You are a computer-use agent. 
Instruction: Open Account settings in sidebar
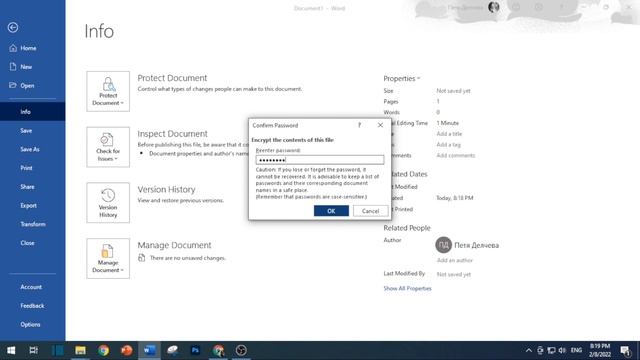coord(31,287)
